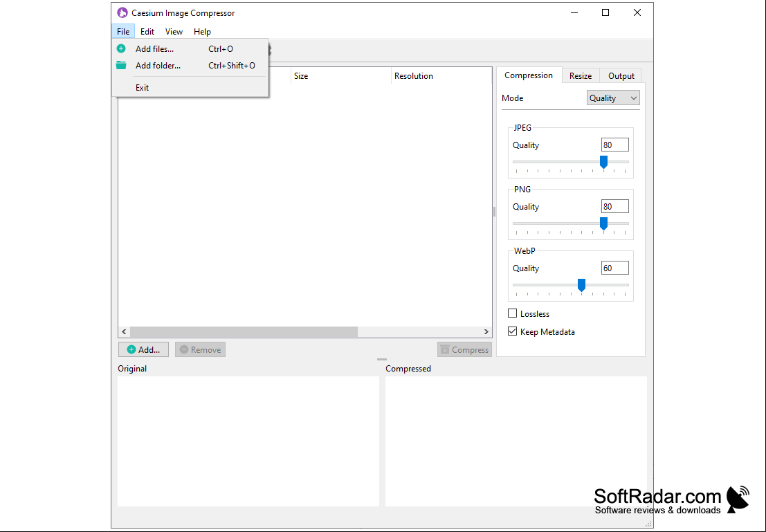
Task: Click the Size column header
Action: (x=341, y=75)
